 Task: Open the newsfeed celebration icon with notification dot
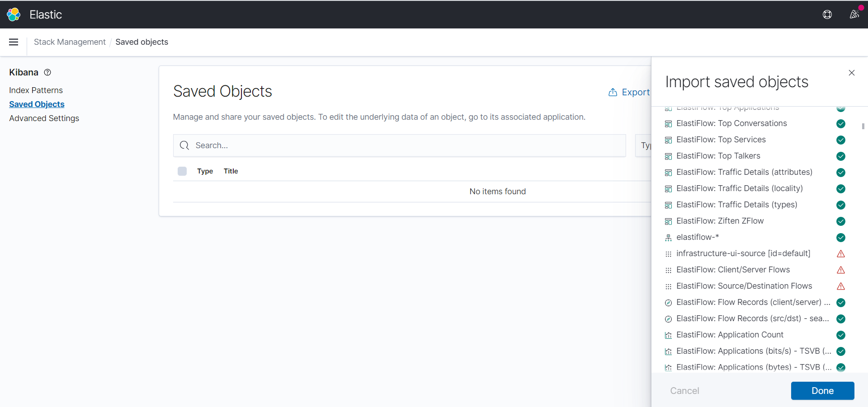point(854,14)
